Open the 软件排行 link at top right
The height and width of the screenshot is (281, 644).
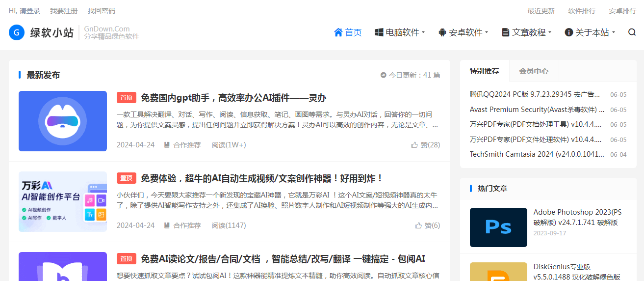582,11
